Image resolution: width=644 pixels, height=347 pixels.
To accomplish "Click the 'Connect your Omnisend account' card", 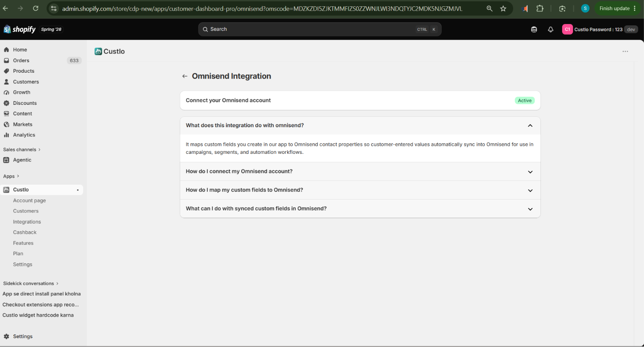I will click(x=360, y=101).
